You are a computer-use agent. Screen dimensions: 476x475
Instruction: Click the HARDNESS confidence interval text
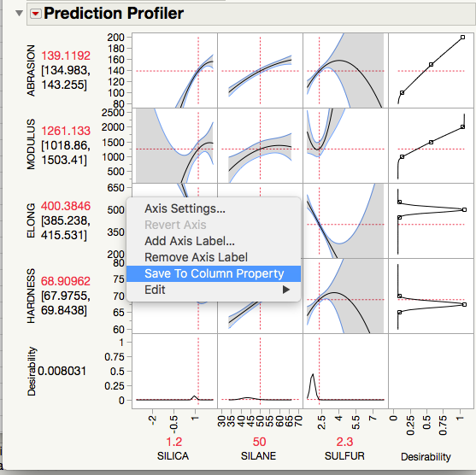(66, 303)
